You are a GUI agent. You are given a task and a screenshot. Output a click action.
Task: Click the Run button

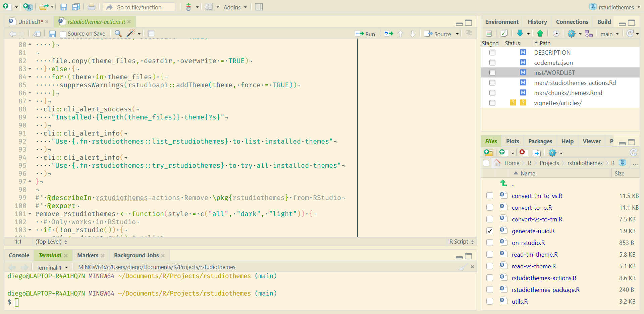(366, 34)
